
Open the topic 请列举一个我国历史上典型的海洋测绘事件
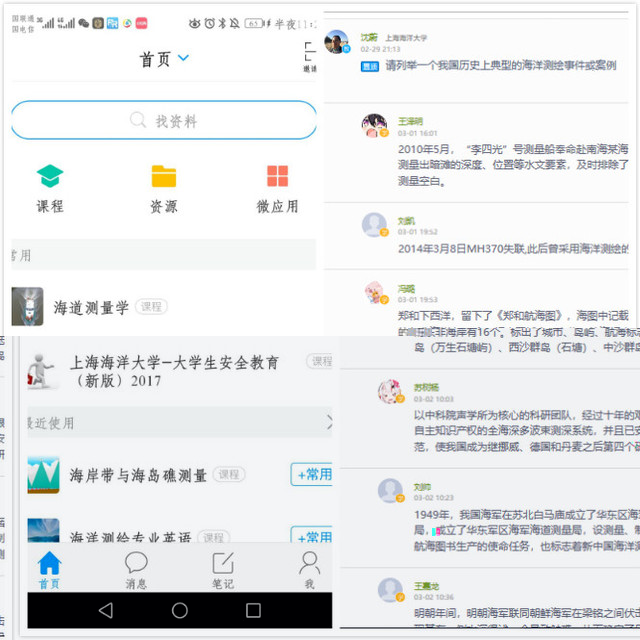pos(501,65)
